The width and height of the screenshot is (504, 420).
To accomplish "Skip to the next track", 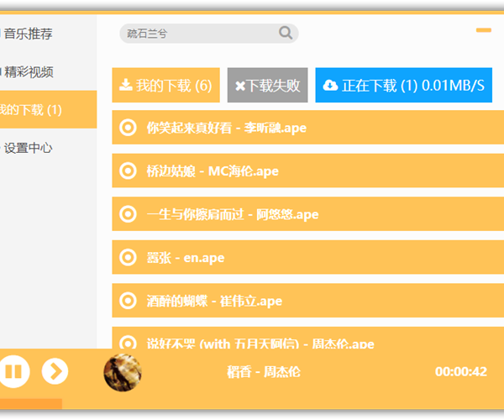I will point(55,371).
